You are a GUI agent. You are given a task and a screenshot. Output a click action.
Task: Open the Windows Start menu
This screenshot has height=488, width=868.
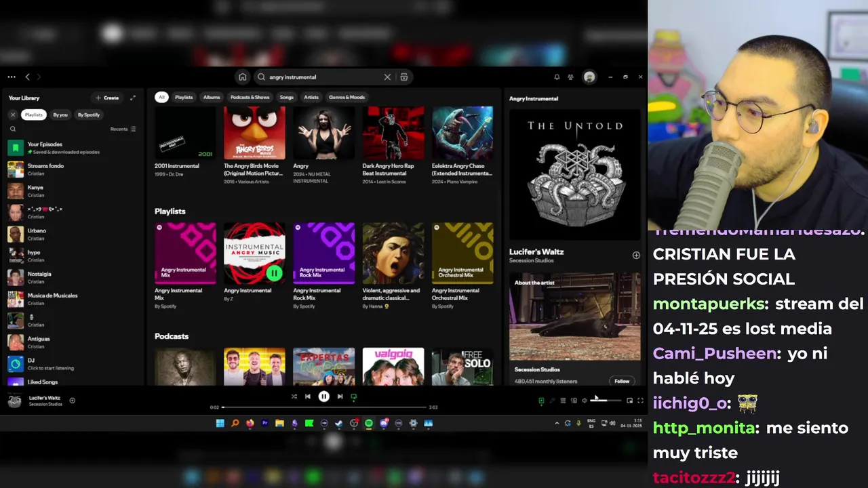220,424
